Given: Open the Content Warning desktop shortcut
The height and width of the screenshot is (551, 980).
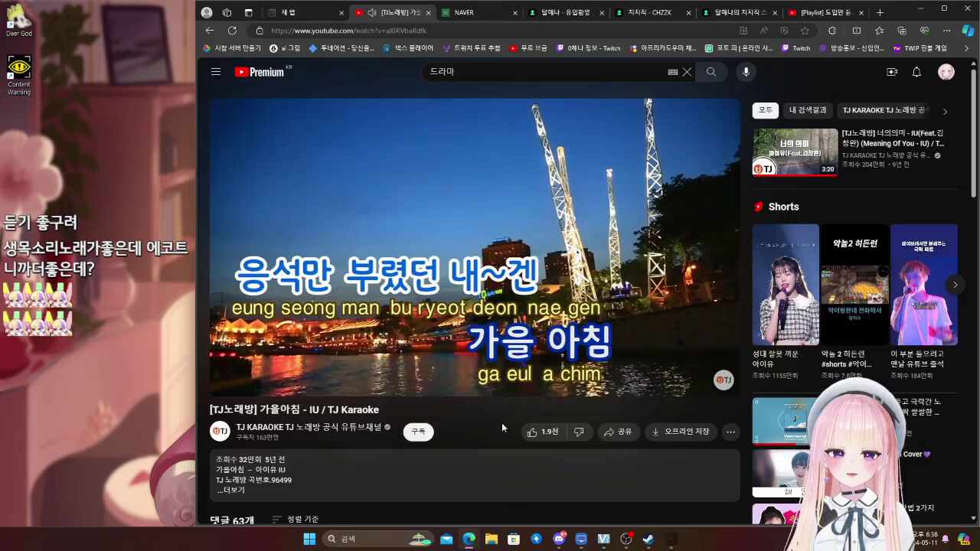Looking at the screenshot, I should click(x=19, y=75).
